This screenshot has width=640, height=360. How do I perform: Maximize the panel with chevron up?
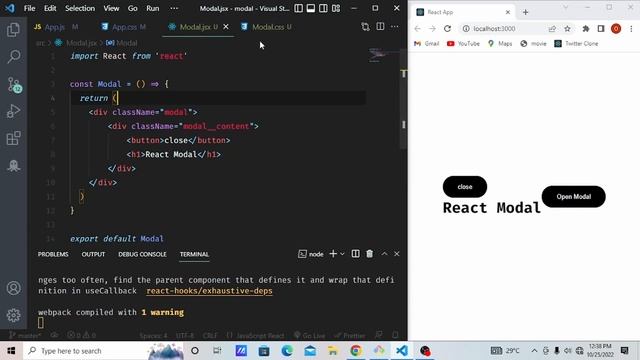pyautogui.click(x=384, y=254)
